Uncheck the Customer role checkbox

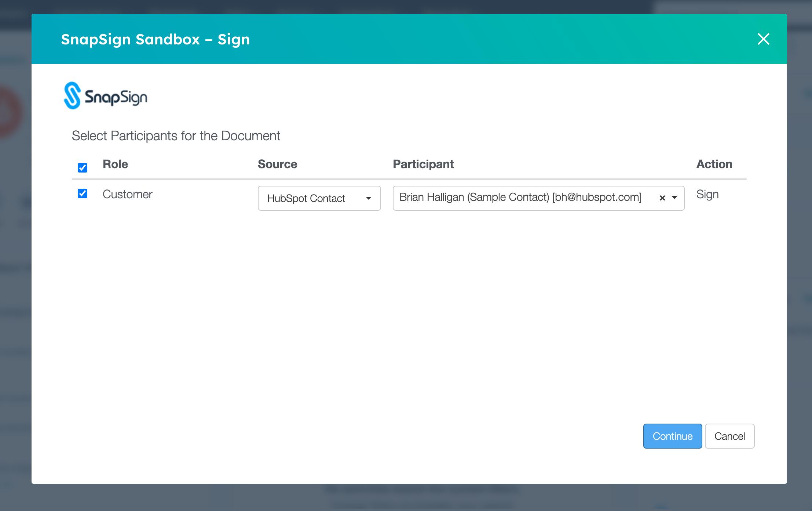point(83,193)
